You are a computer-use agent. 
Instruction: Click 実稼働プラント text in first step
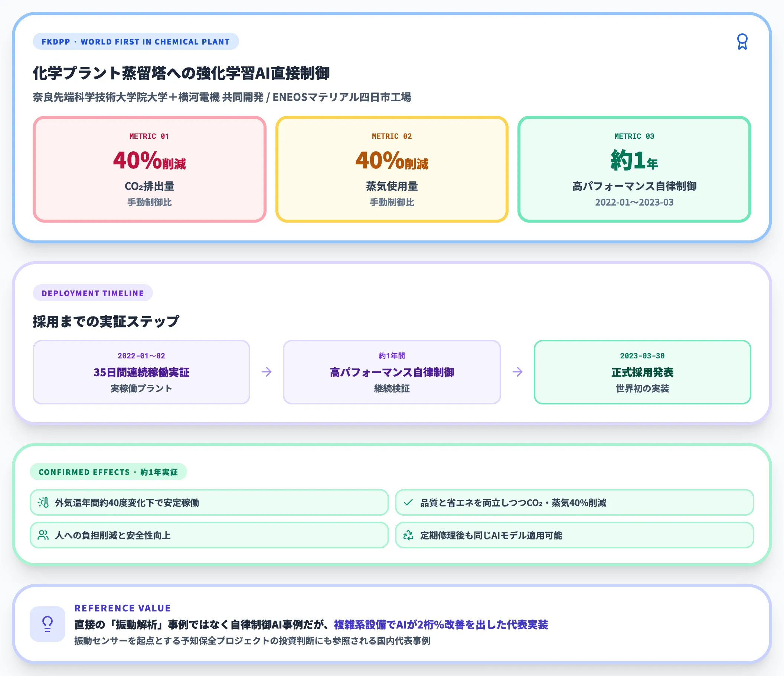pyautogui.click(x=141, y=388)
